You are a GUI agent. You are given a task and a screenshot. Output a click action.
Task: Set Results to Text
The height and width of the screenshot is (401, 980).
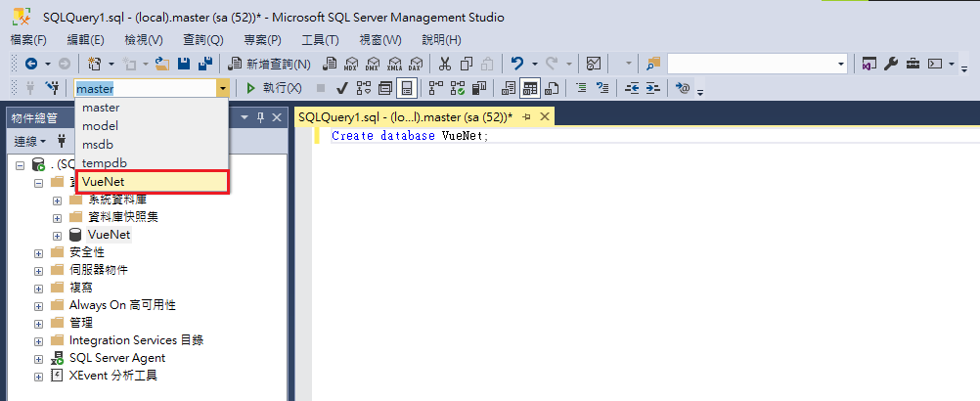click(x=509, y=88)
